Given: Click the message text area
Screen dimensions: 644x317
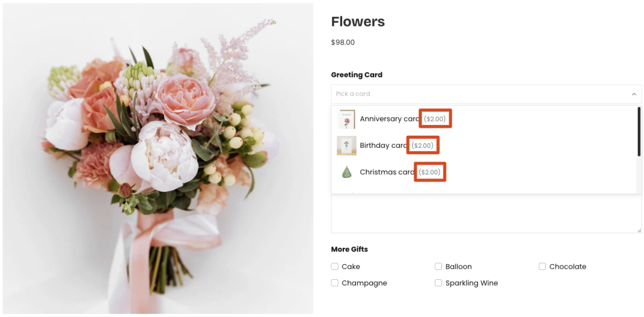Looking at the screenshot, I should point(486,213).
